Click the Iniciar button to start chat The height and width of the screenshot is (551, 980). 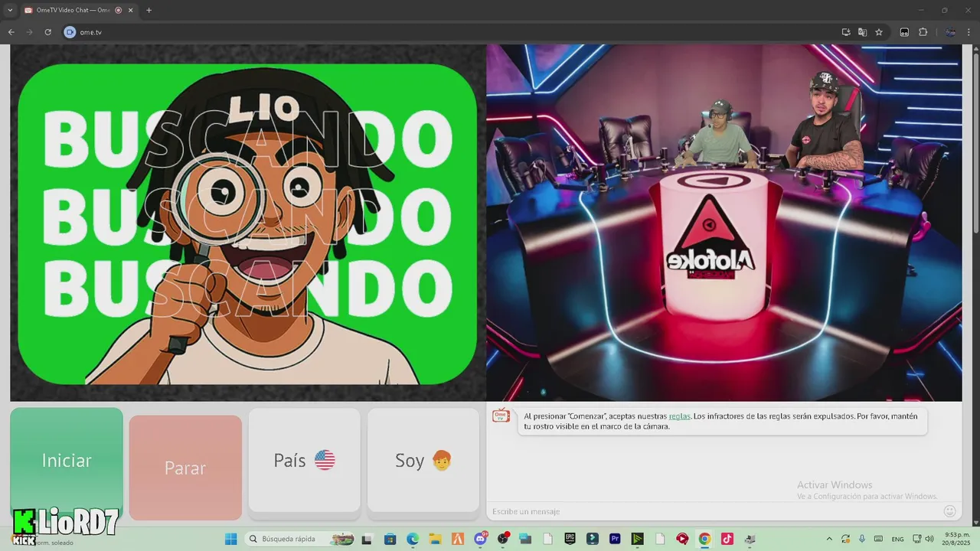(67, 462)
